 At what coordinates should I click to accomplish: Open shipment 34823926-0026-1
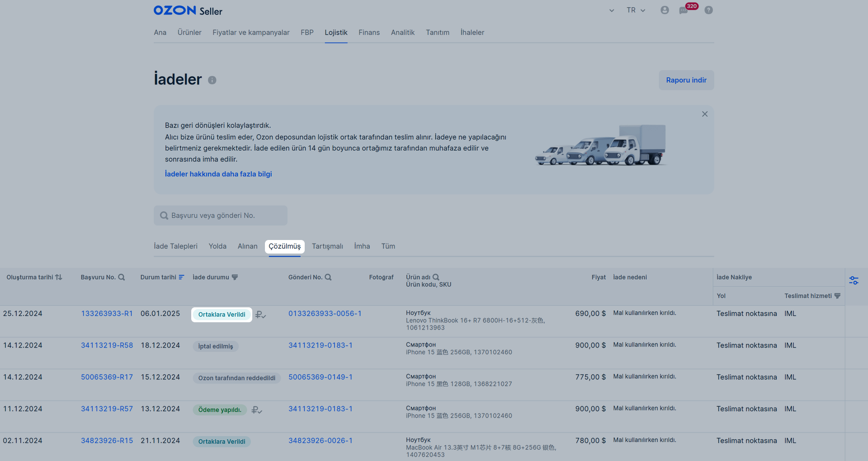[321, 441]
